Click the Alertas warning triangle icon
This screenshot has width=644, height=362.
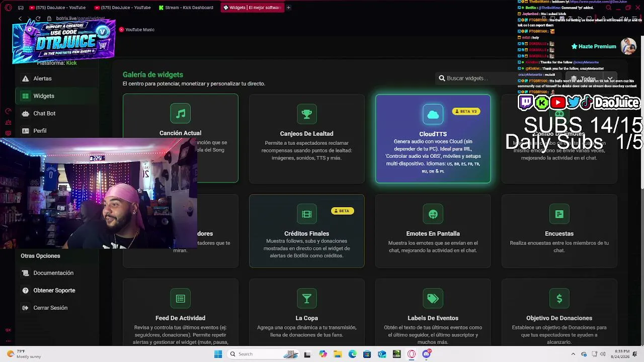[x=25, y=78]
